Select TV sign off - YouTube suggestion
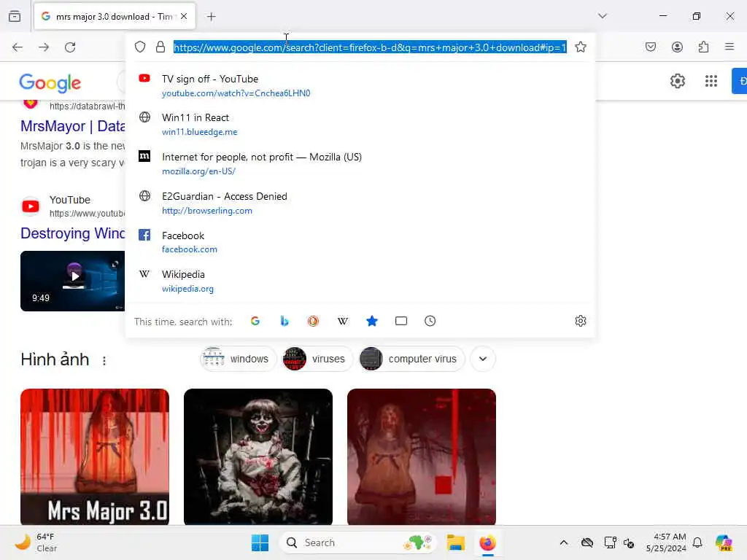This screenshot has width=747, height=560. coord(360,86)
